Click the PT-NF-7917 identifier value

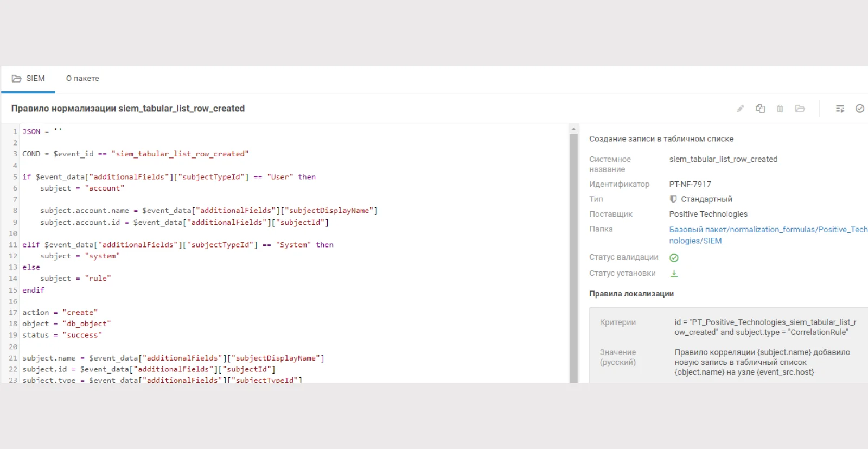[690, 184]
